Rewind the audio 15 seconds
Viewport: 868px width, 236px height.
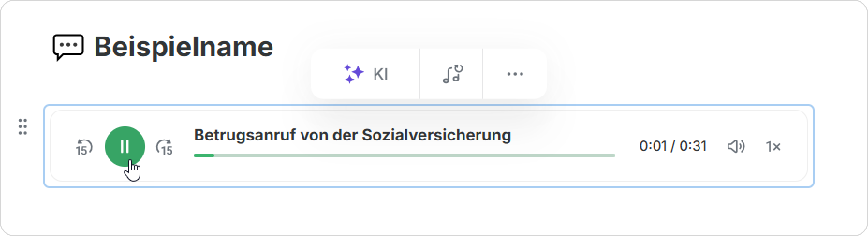84,147
